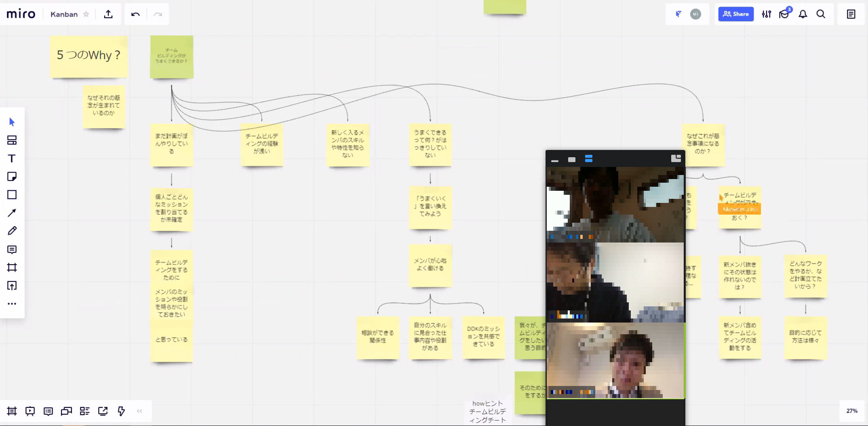Select the 'チームビルディングの経験が浅い' sticky note
The height and width of the screenshot is (426, 868).
pos(262,144)
